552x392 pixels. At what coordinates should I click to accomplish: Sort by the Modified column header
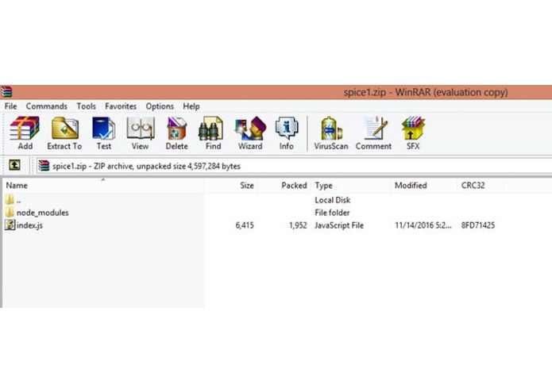(x=424, y=185)
